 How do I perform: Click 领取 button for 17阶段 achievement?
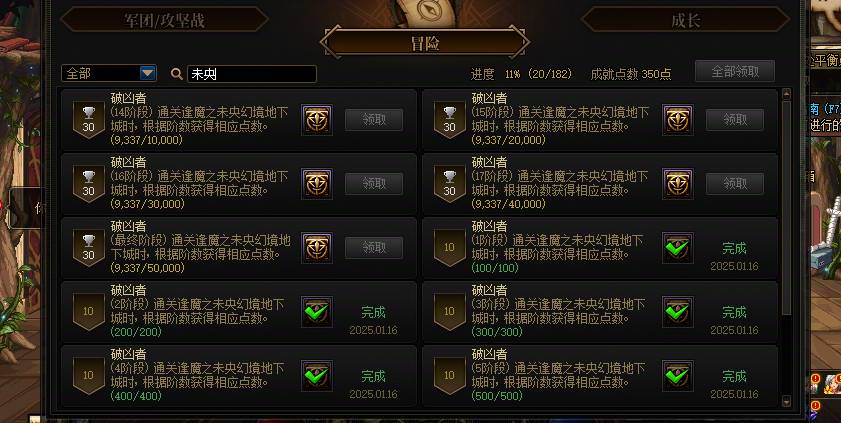[735, 184]
